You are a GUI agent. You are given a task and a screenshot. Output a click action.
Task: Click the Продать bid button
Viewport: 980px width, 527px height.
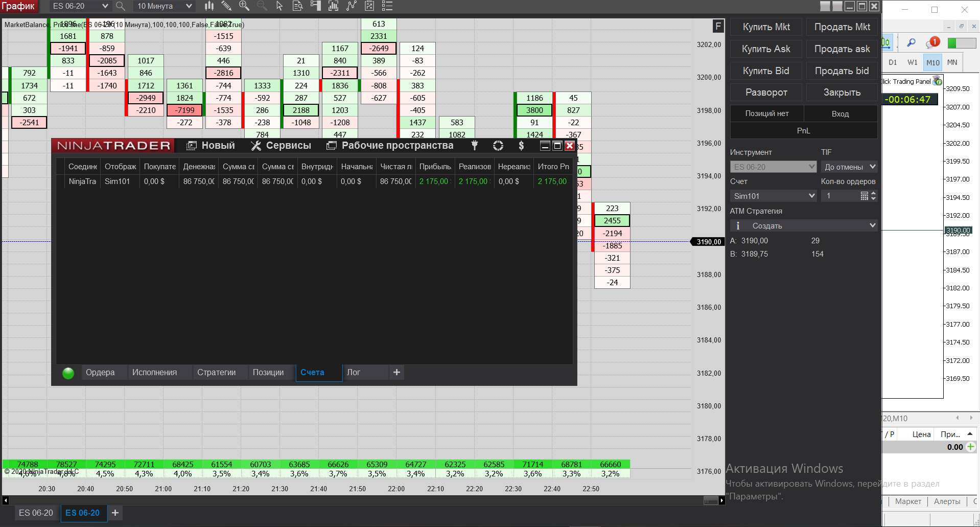coord(842,71)
